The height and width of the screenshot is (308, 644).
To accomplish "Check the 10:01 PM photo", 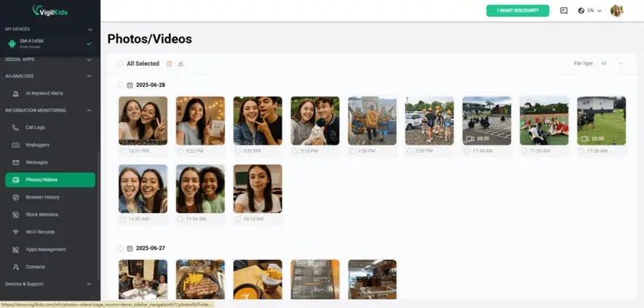I will tap(123, 151).
